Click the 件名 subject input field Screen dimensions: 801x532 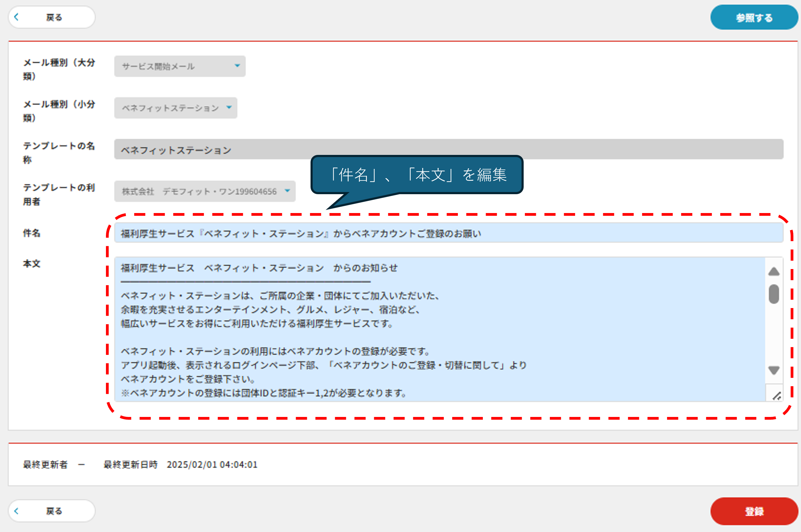(449, 233)
